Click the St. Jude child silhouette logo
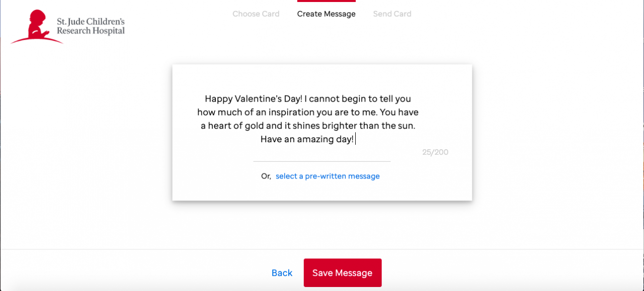This screenshot has height=291, width=644. (35, 27)
